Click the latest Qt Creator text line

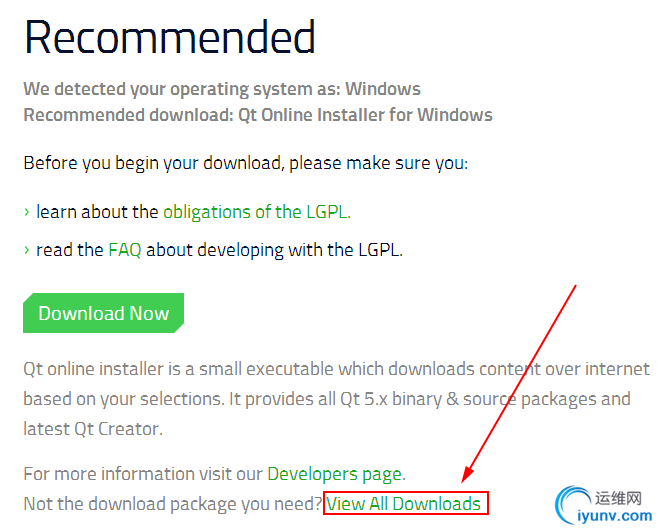(x=93, y=429)
